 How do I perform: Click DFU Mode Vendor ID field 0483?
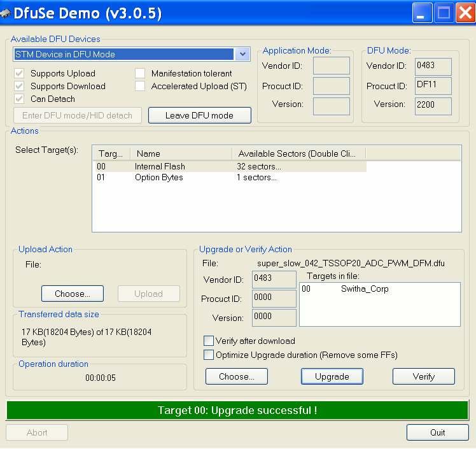433,66
